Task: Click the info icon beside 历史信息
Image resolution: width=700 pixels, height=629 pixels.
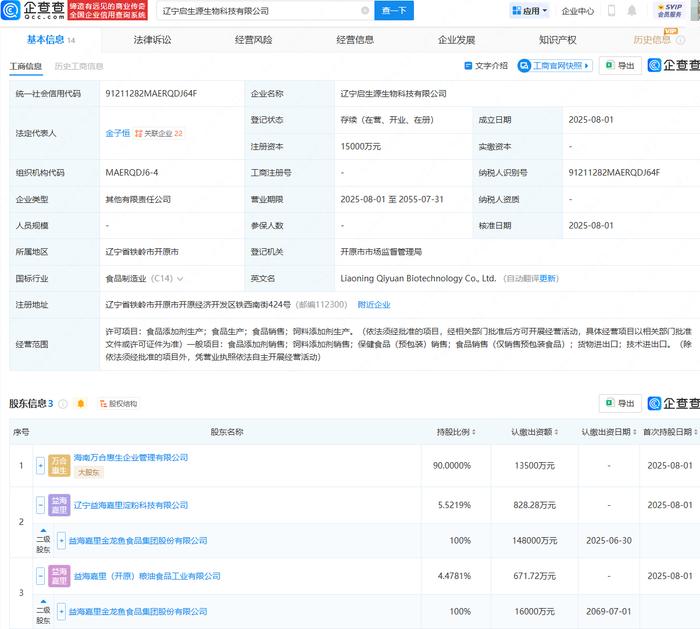Action: [680, 40]
